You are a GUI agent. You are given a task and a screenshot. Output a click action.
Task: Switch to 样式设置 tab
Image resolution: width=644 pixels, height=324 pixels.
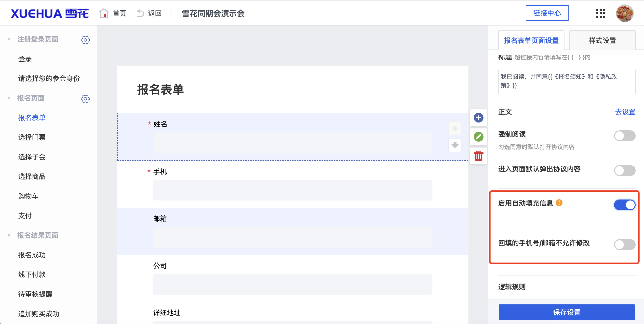pos(602,40)
